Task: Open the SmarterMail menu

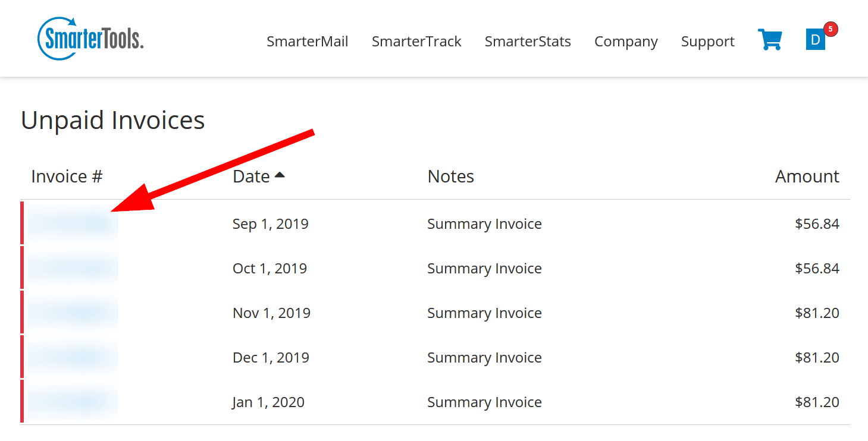Action: click(x=308, y=42)
